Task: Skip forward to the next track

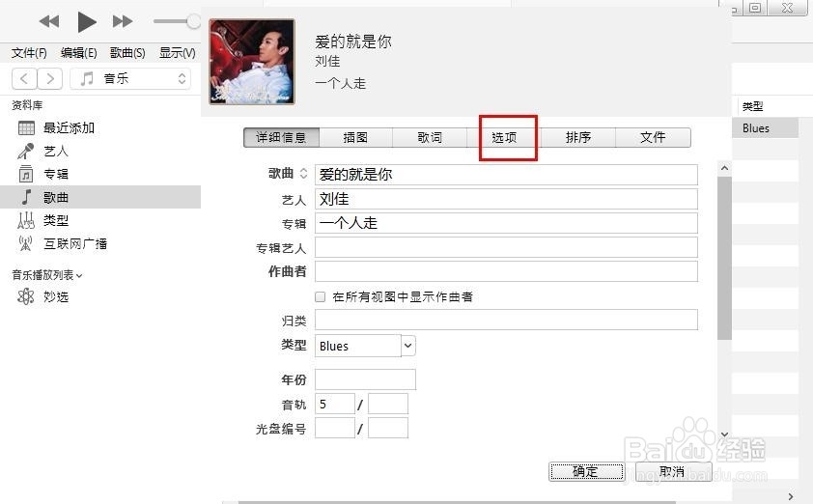Action: coord(123,21)
